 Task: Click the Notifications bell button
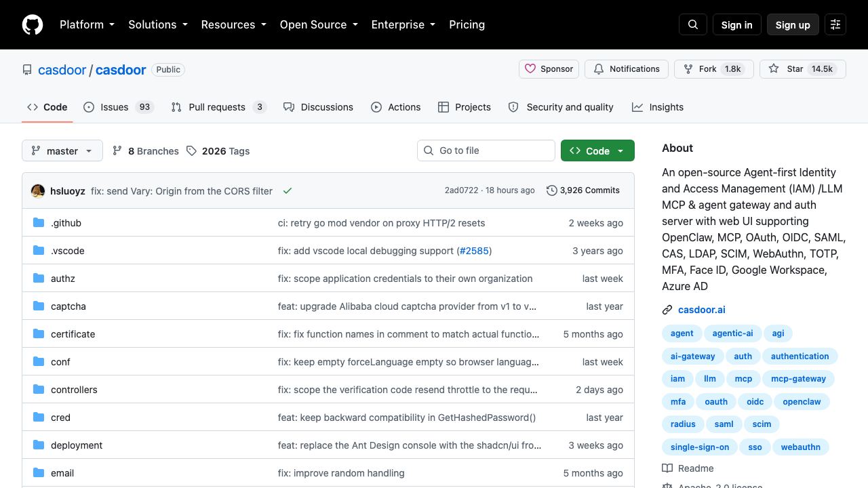pos(627,69)
